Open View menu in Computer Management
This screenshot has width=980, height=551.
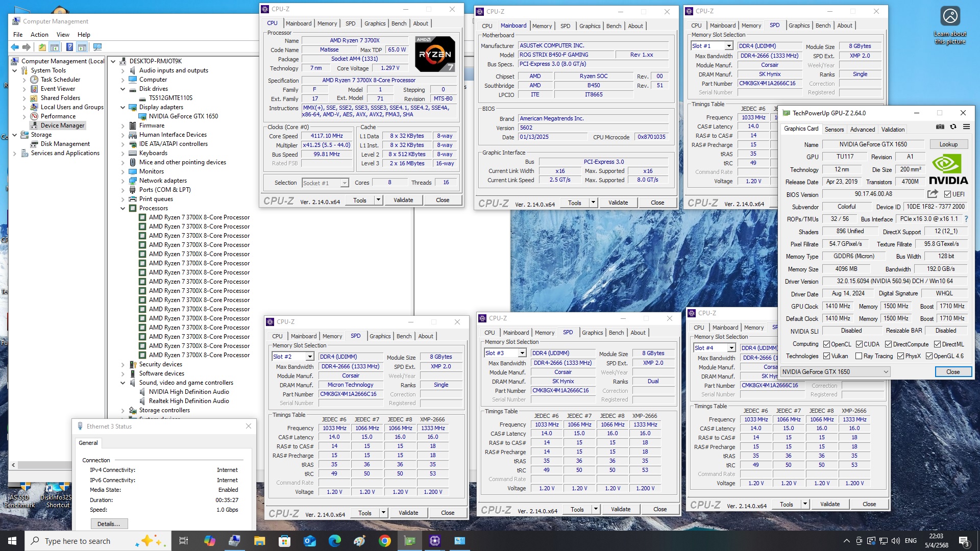[x=63, y=35]
